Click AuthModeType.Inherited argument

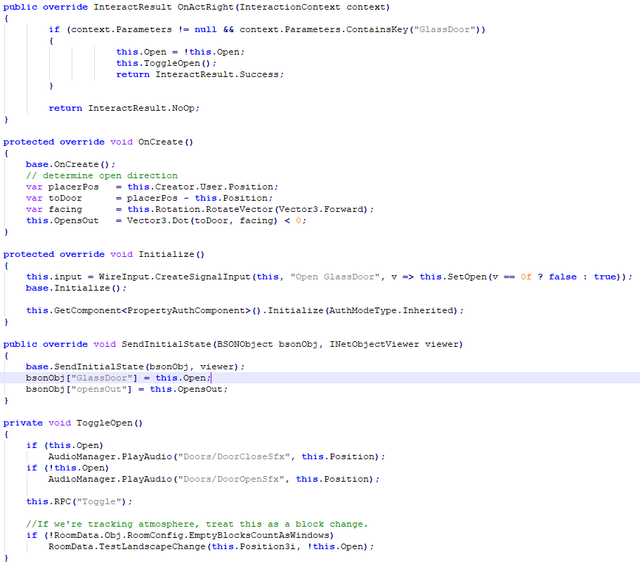pos(391,310)
